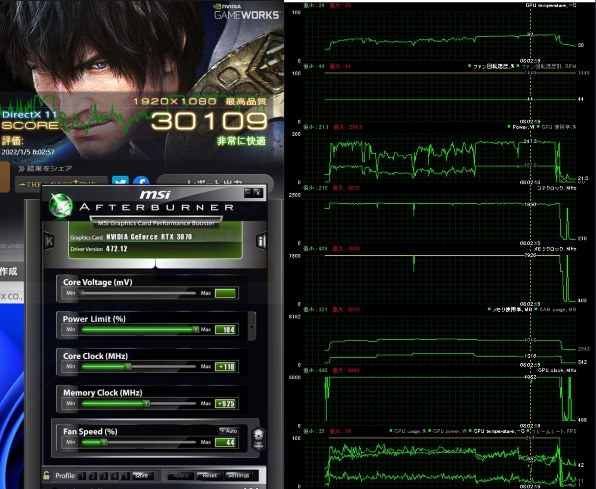Click the Reset button

point(209,476)
